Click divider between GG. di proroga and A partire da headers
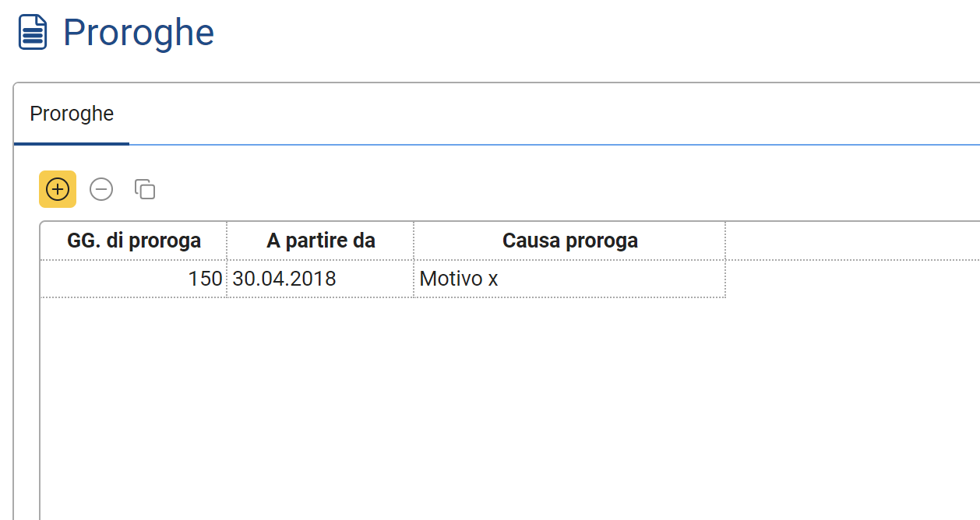This screenshot has width=980, height=520. click(227, 241)
